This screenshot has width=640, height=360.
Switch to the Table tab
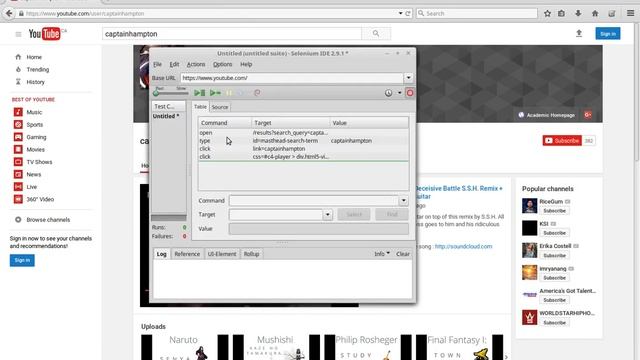[200, 107]
